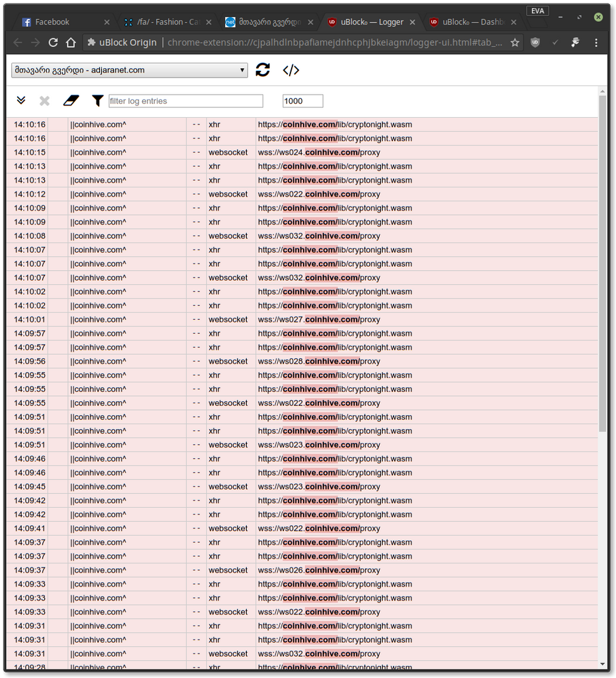Click the wss://ws027.coinhive.com/proxy URL

click(x=319, y=320)
